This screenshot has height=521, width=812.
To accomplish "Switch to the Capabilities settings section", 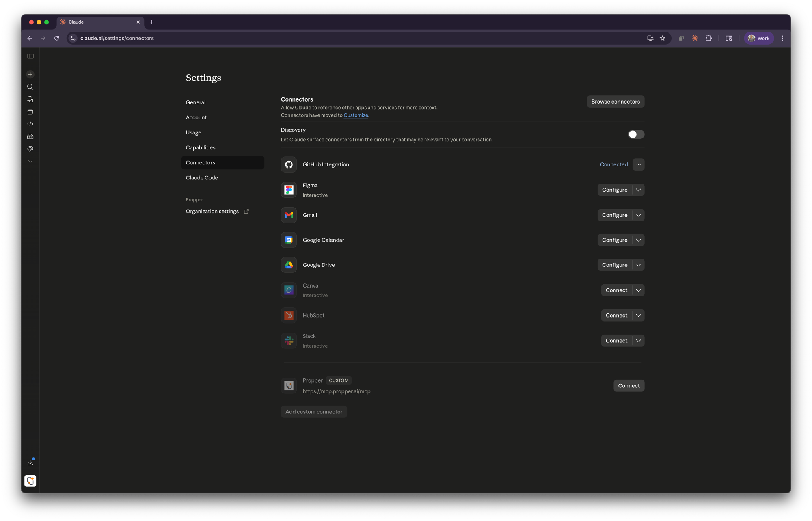I will (x=201, y=147).
